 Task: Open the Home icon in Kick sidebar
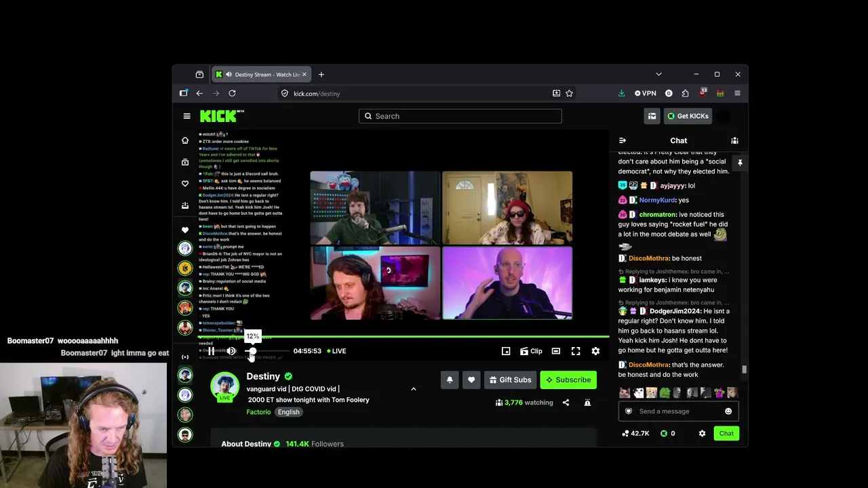tap(185, 140)
